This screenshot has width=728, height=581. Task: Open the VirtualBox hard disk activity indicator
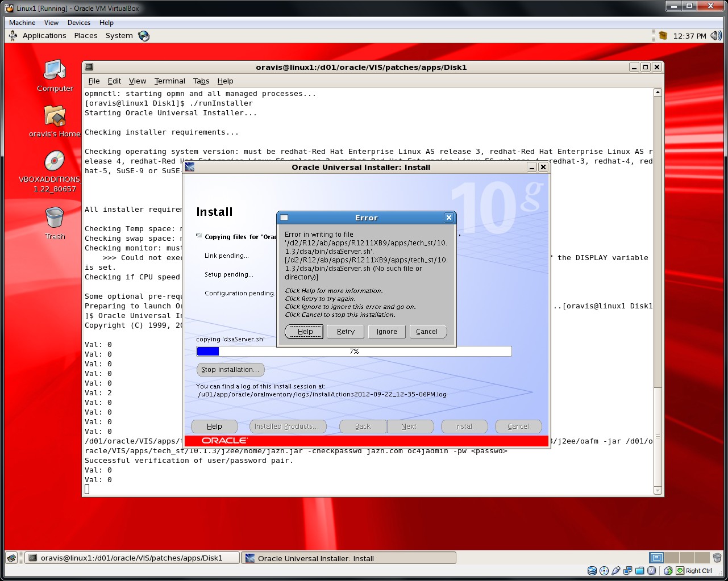point(592,571)
